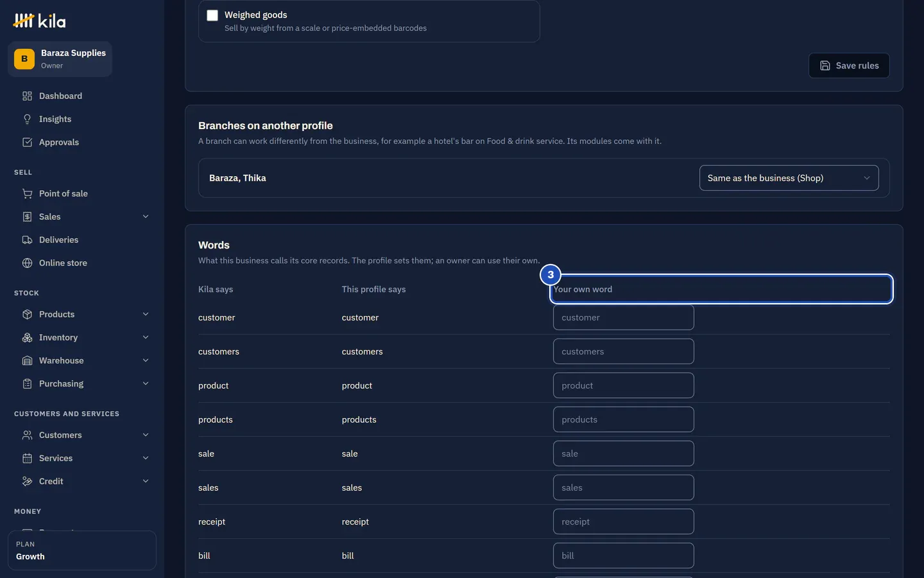Click the own word input for receipt
The height and width of the screenshot is (578, 924).
coord(624,521)
